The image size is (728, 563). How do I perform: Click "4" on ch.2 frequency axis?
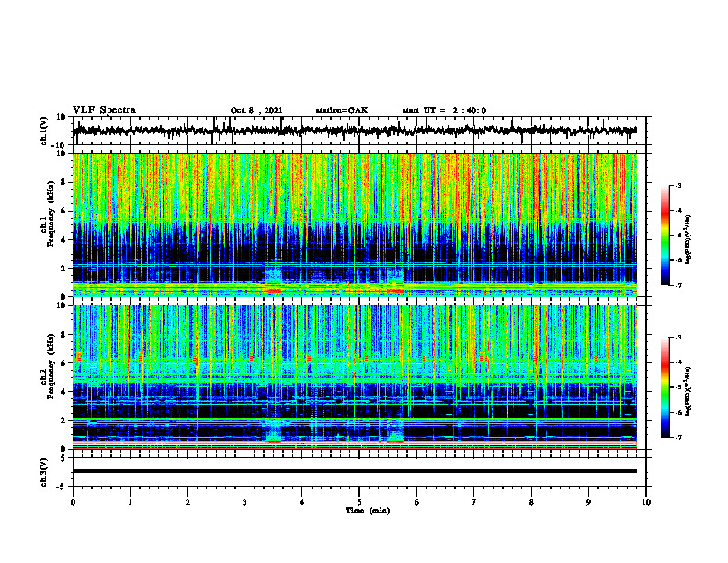click(x=63, y=393)
